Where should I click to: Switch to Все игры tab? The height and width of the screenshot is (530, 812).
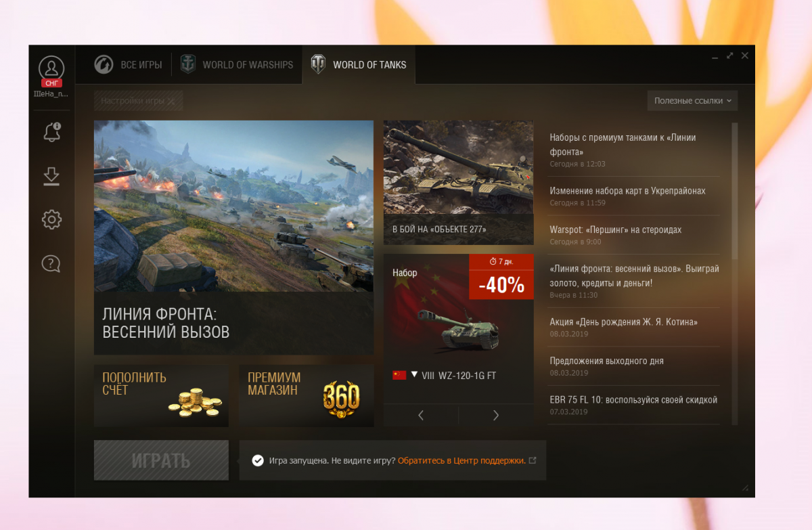pyautogui.click(x=128, y=65)
